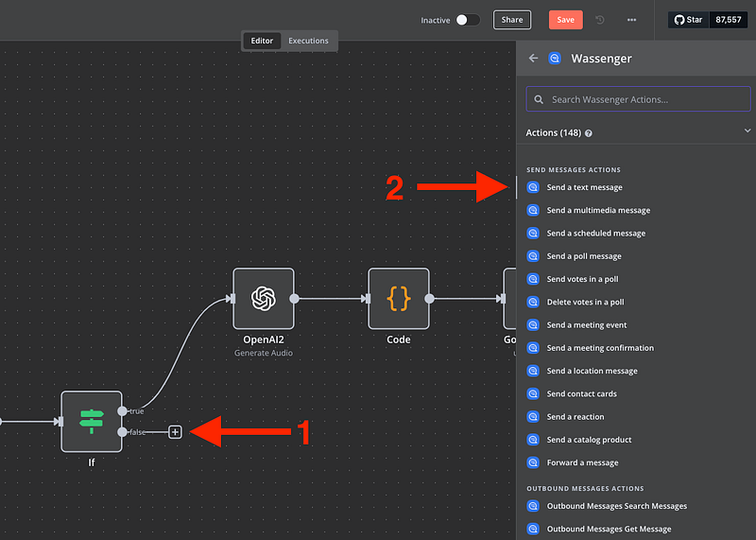Collapse the Actions (148) section chevron
This screenshot has height=540, width=756.
(x=747, y=132)
